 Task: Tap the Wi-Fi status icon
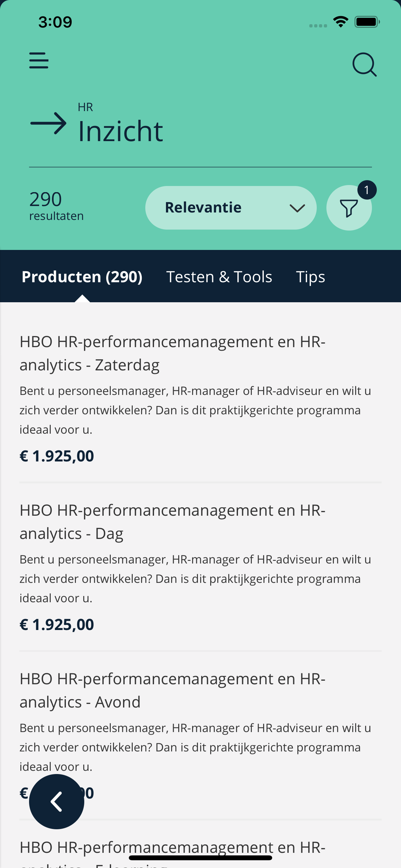[x=340, y=22]
